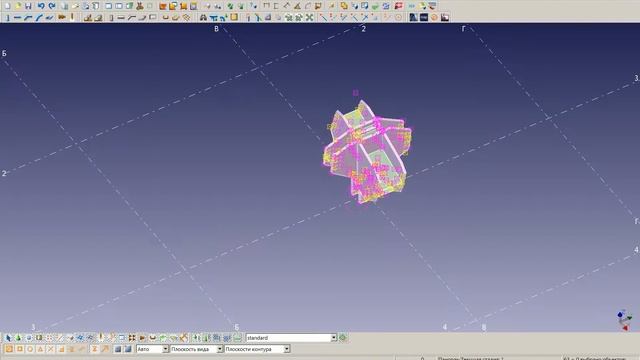Toggle snap to reference points switch
This screenshot has height=360, width=640.
pos(9,349)
